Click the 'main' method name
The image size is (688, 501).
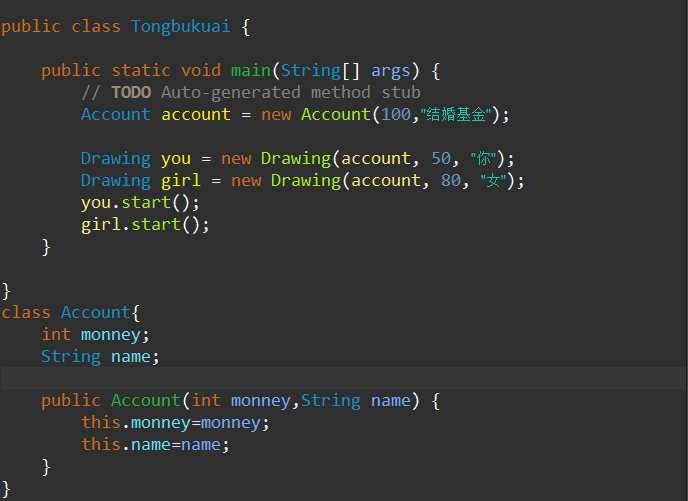pyautogui.click(x=251, y=71)
